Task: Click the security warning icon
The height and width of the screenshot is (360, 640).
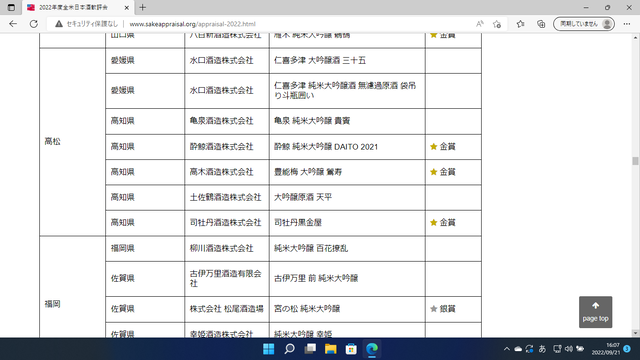Action: pos(59,24)
